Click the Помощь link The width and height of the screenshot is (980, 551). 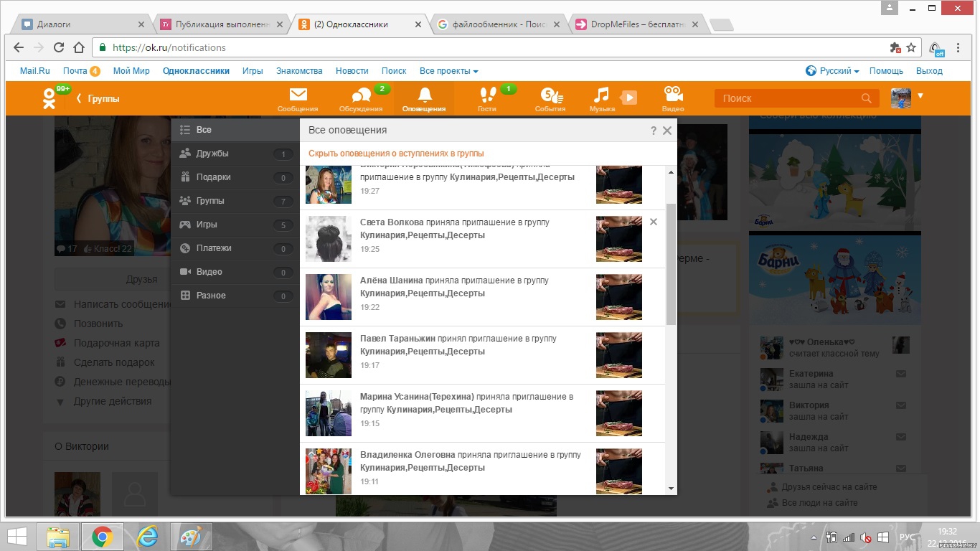tap(886, 71)
